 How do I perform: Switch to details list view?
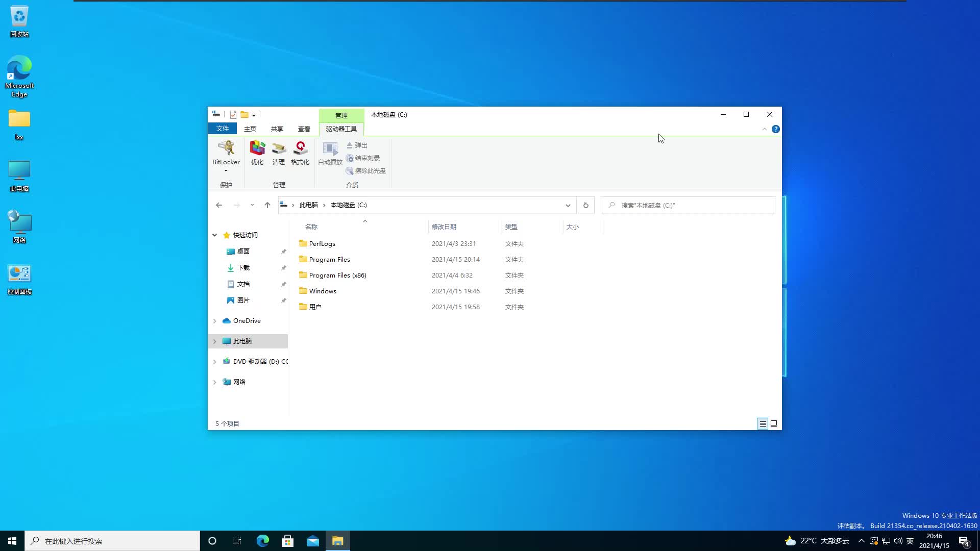click(x=763, y=423)
